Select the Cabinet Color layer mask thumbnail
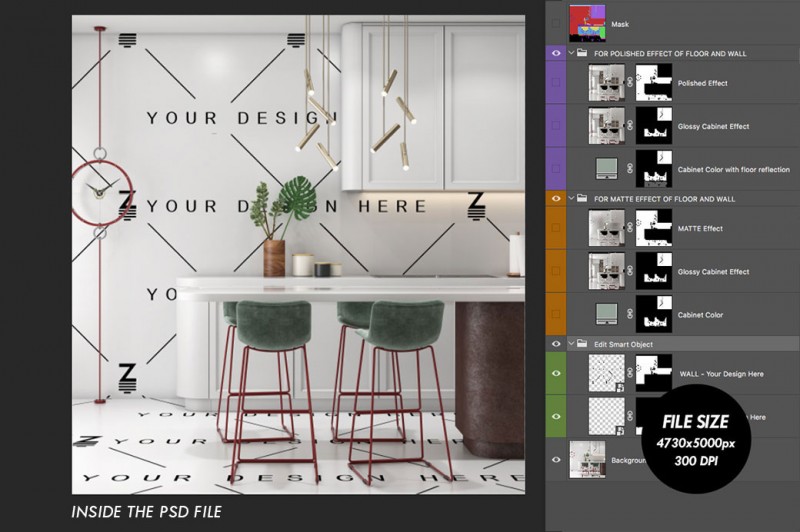 click(654, 314)
